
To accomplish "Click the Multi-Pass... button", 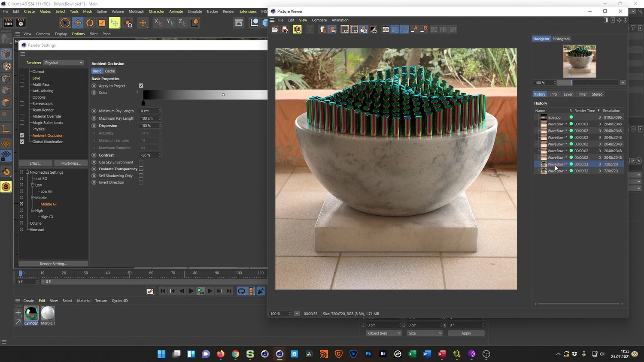I will pyautogui.click(x=71, y=163).
